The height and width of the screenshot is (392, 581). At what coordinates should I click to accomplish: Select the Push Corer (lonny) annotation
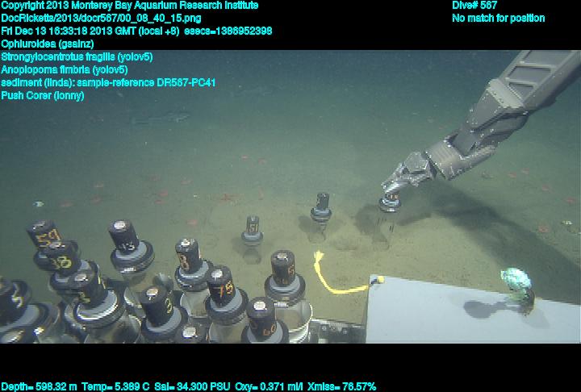tap(43, 95)
